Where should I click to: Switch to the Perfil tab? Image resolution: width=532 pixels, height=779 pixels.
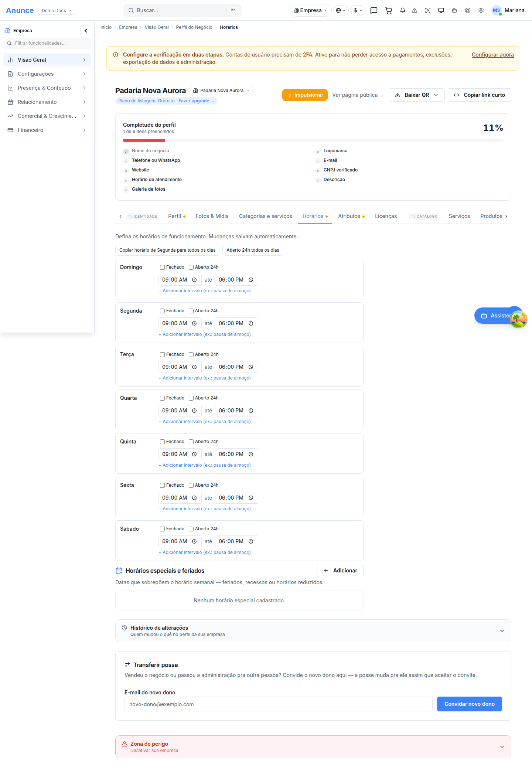click(x=177, y=216)
